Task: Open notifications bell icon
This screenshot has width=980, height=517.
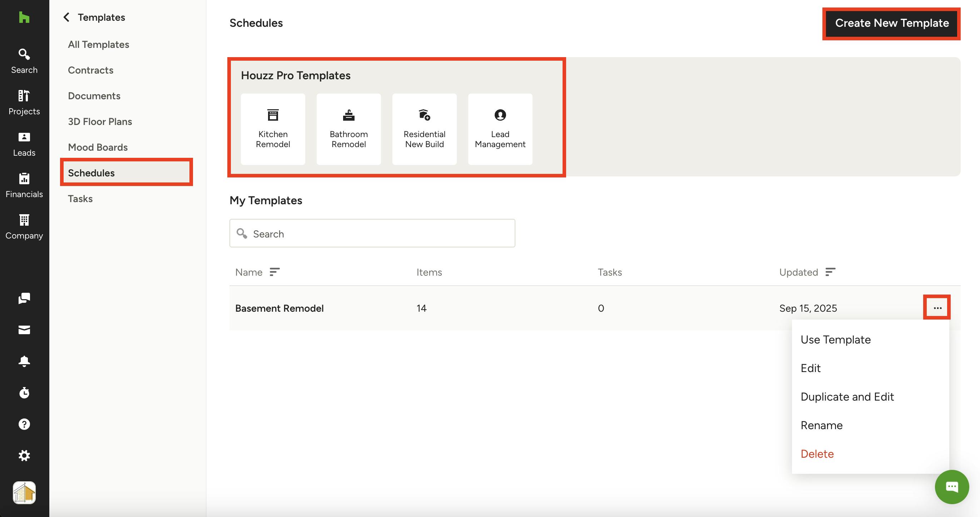Action: pyautogui.click(x=24, y=361)
